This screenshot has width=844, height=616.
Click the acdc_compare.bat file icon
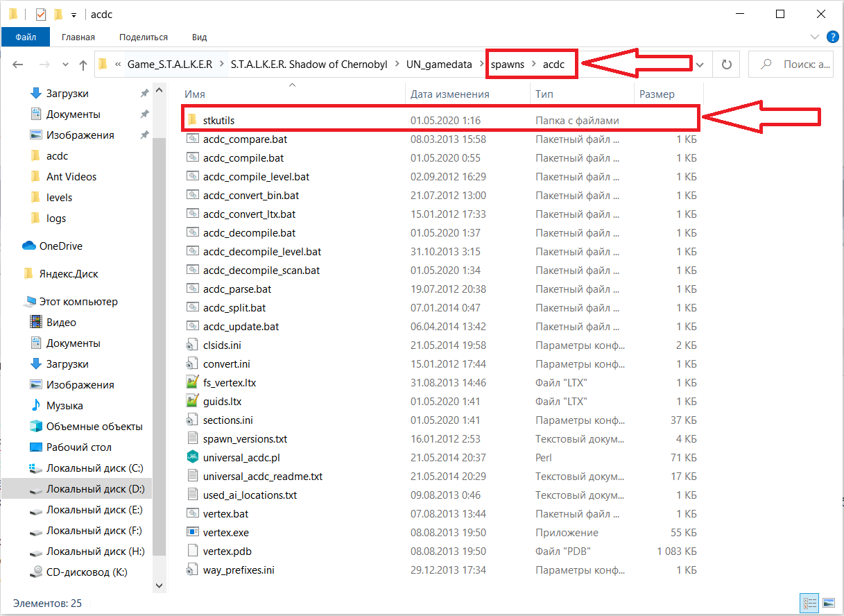coord(193,139)
